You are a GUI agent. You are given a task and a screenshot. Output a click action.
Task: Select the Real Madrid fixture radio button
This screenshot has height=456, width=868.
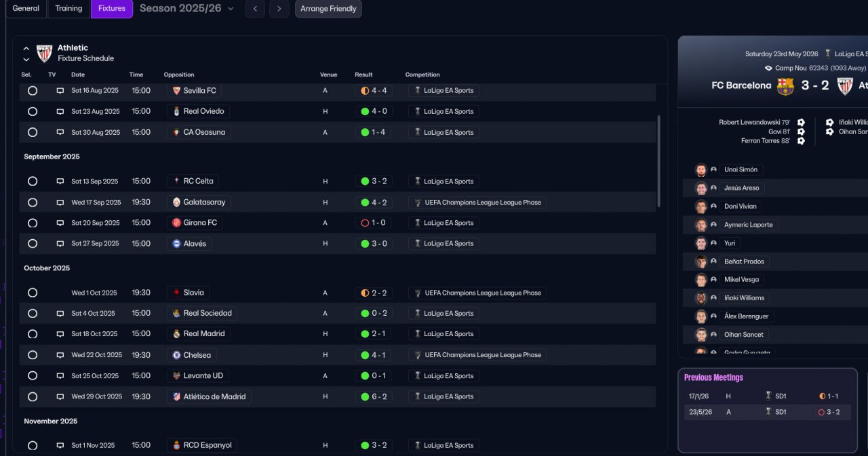click(33, 333)
